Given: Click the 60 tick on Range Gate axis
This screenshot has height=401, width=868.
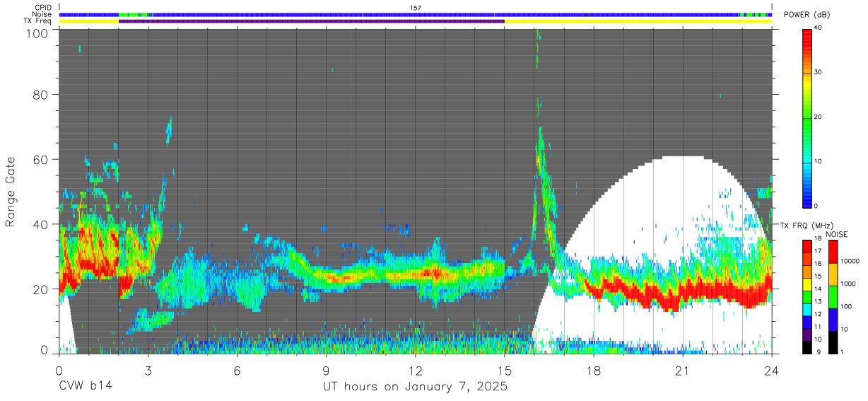Looking at the screenshot, I should 40,159.
